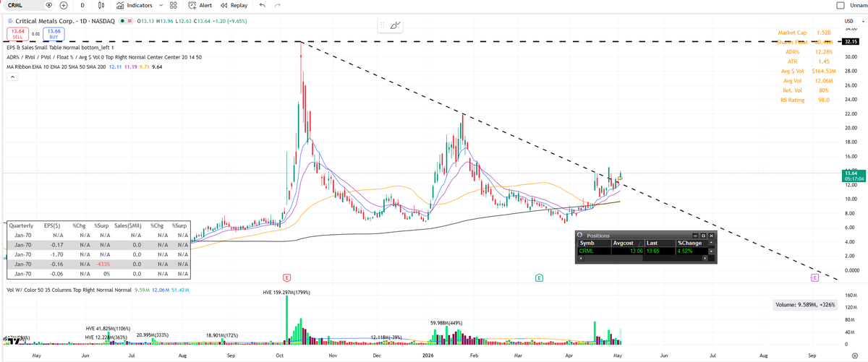The width and height of the screenshot is (868, 362).
Task: Undo the last chart action
Action: [x=261, y=5]
